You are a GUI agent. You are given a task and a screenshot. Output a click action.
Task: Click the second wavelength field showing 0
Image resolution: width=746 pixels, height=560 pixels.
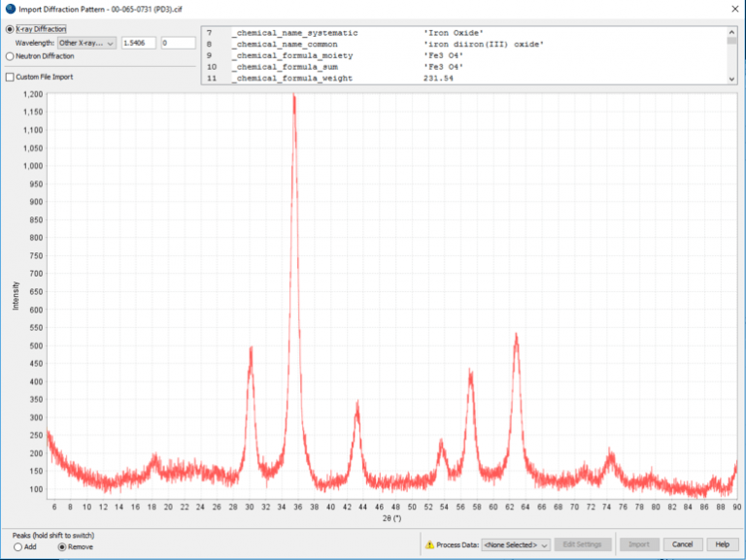tap(177, 43)
